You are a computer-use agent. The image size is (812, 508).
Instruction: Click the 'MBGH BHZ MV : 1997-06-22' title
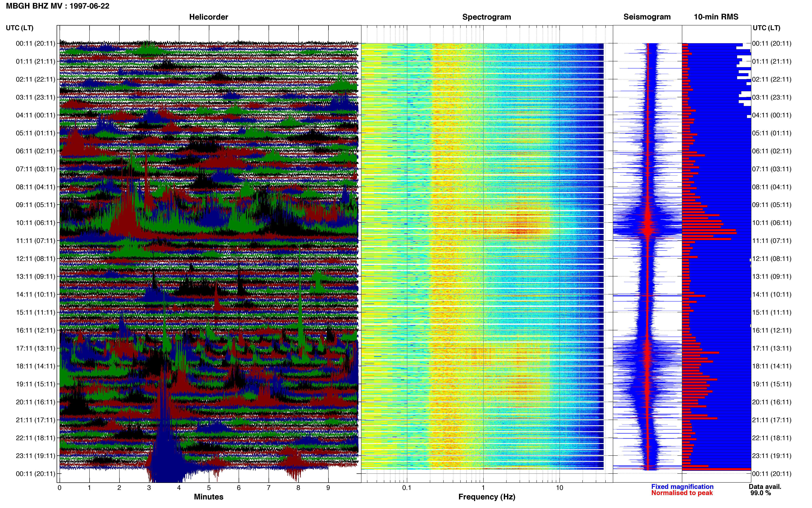click(58, 6)
